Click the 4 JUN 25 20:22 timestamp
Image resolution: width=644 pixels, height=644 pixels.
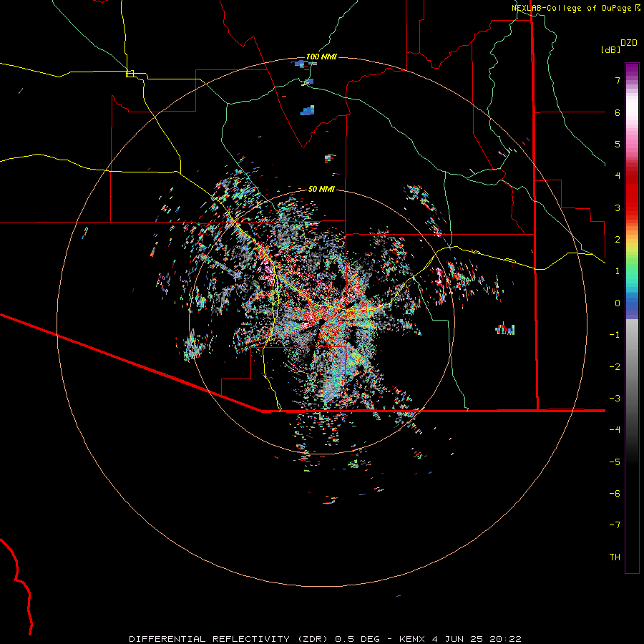477,639
